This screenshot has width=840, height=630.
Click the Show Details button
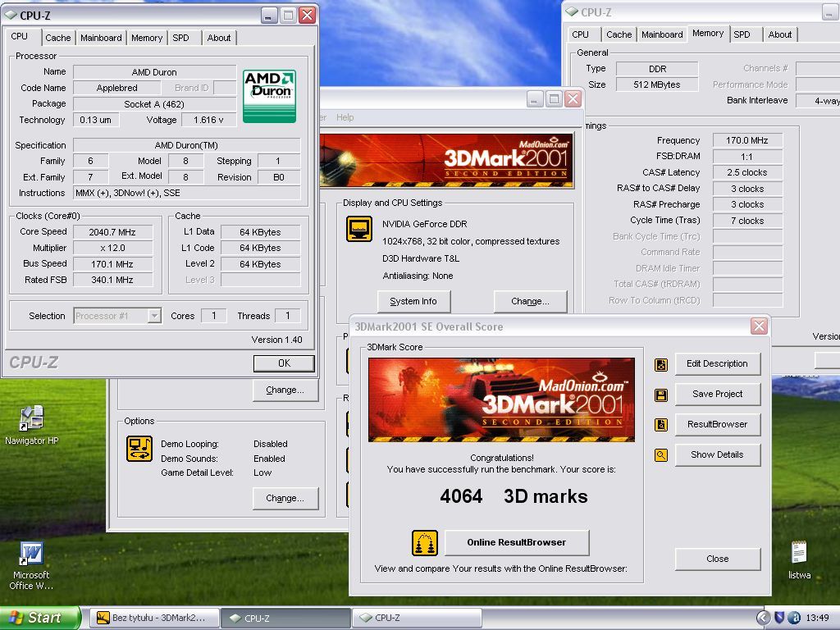[717, 454]
